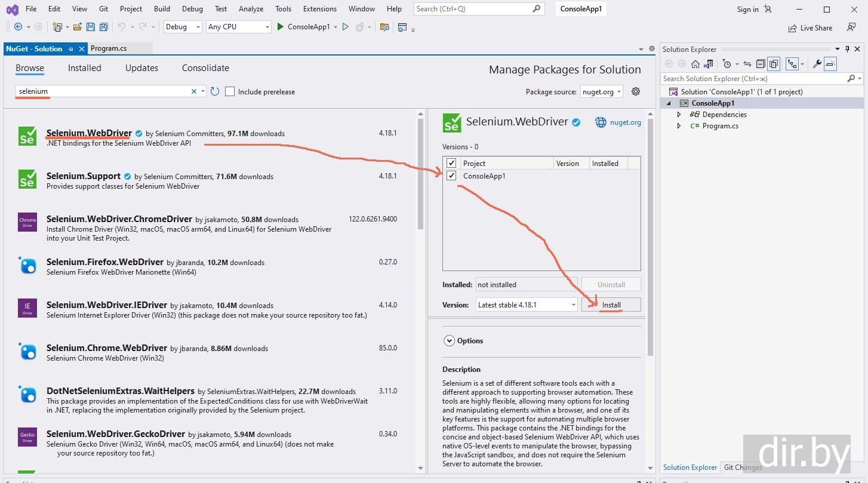This screenshot has width=868, height=483.
Task: Expand the Dependencies tree node
Action: (x=679, y=115)
